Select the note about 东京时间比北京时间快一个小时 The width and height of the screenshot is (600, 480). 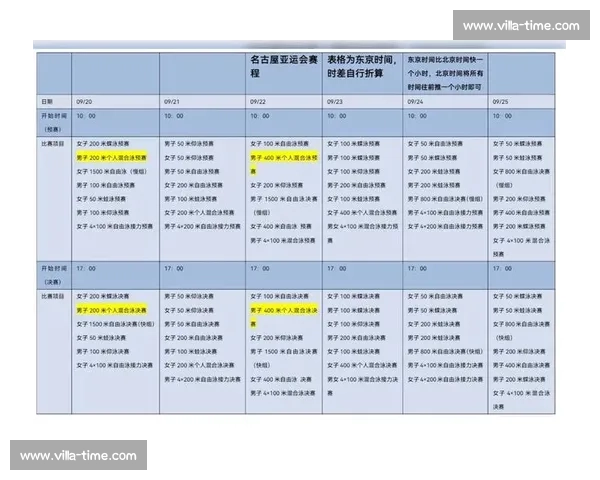pos(445,73)
